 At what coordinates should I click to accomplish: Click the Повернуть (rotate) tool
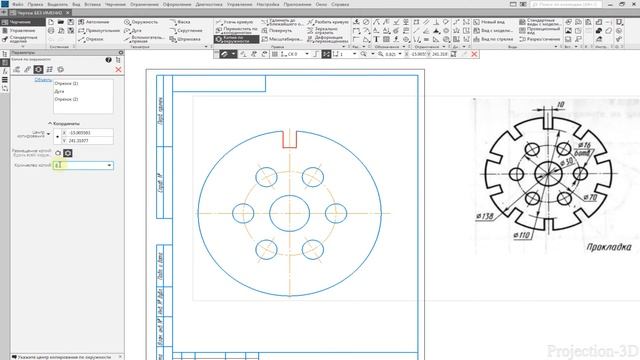pos(276,31)
